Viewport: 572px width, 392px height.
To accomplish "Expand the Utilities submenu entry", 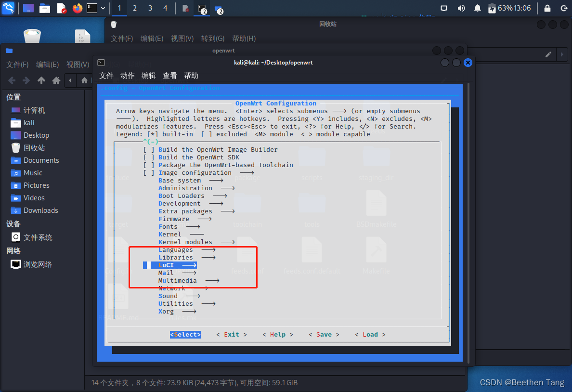I will click(x=187, y=304).
